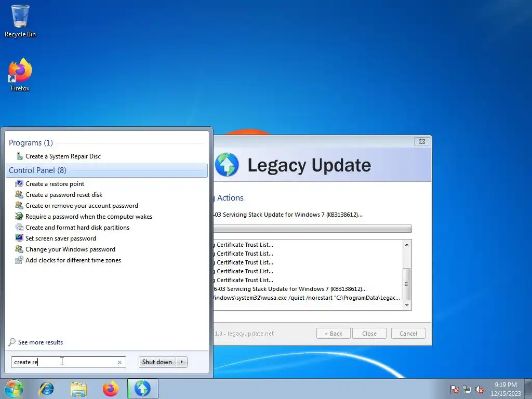
Task: Click the log scrollbar thumb in Legacy Update
Action: [x=406, y=284]
